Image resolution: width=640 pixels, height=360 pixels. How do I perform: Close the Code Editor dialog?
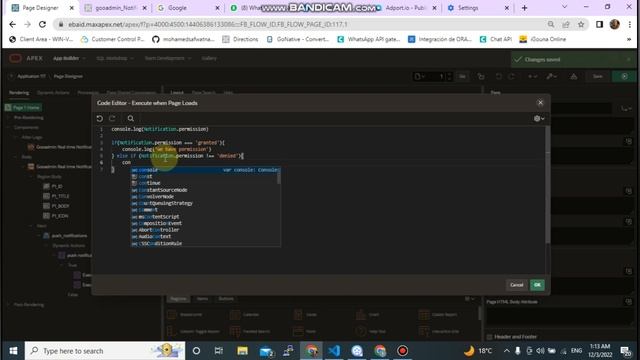click(540, 103)
